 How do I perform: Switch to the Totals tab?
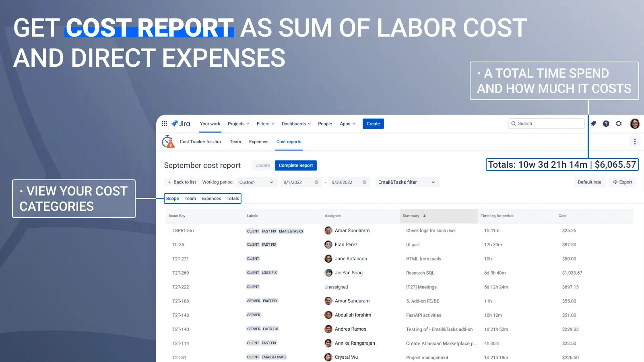coord(233,198)
